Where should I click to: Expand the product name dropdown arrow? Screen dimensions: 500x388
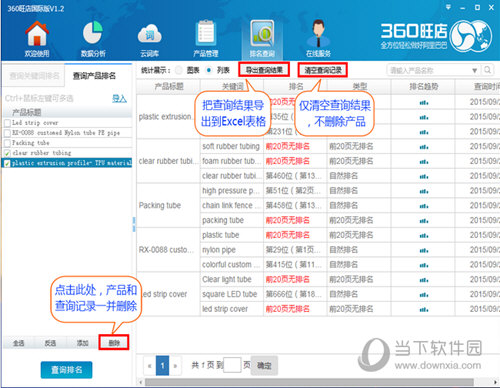point(475,70)
